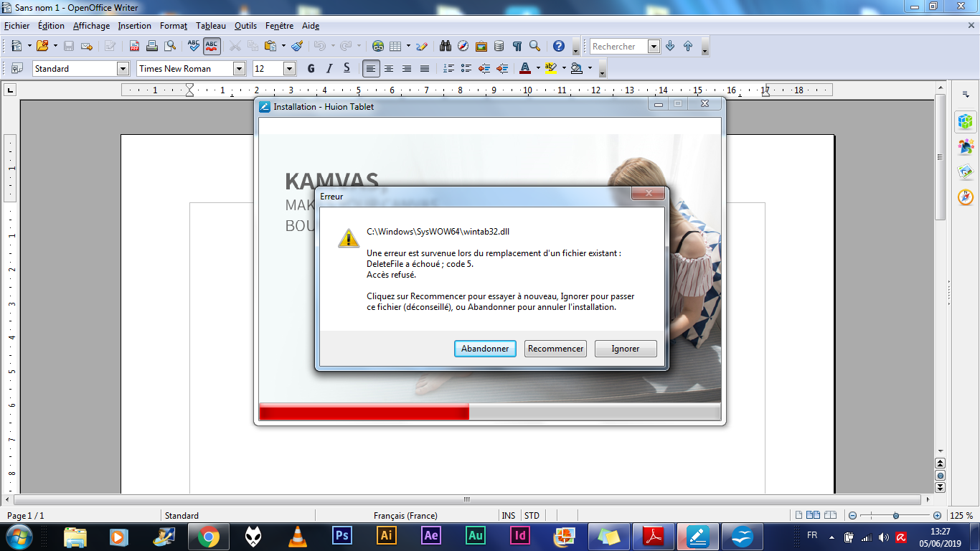Viewport: 980px width, 551px height.
Task: Toggle underline formatting (S icon)
Action: point(347,69)
